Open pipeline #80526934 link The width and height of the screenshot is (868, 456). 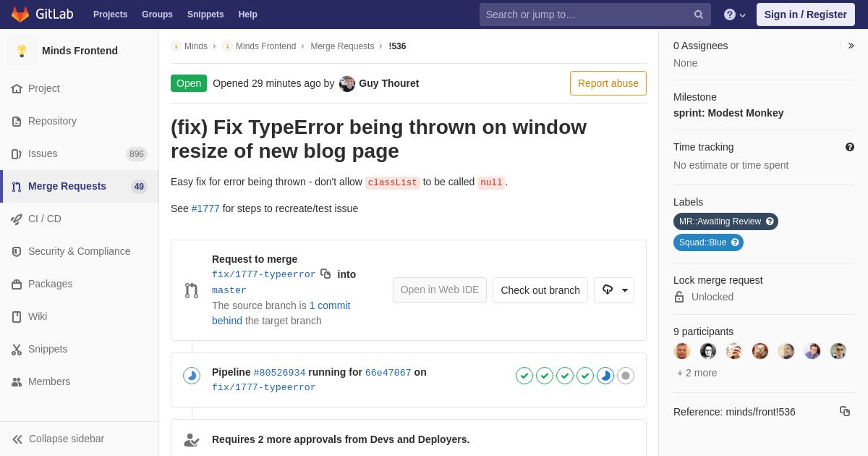pos(279,373)
